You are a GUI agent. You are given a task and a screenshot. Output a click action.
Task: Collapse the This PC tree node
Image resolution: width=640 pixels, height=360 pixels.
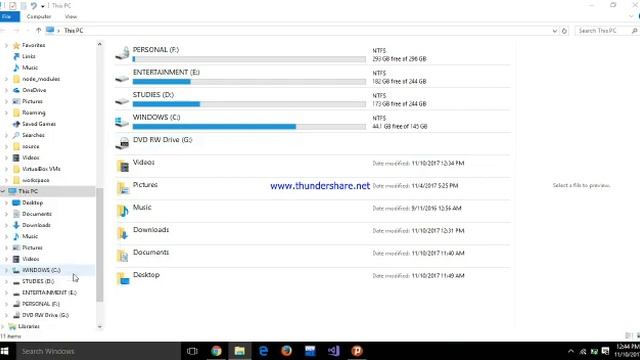point(2,191)
